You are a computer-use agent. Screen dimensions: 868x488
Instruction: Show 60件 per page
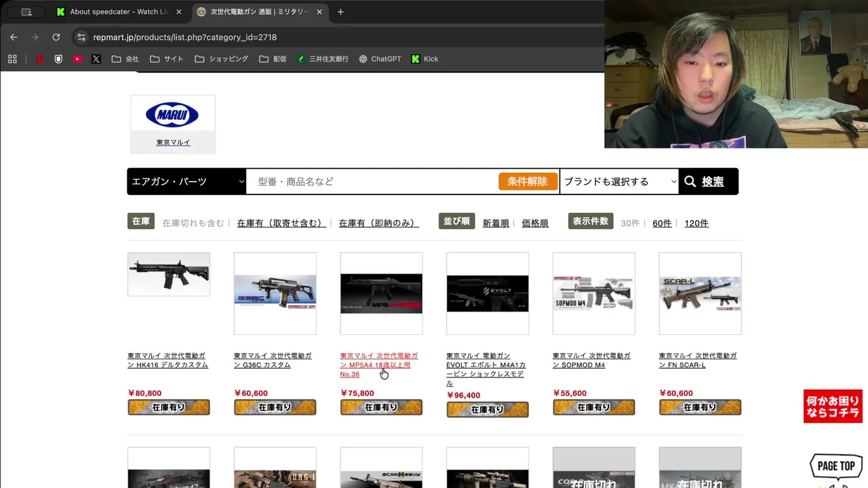[662, 223]
